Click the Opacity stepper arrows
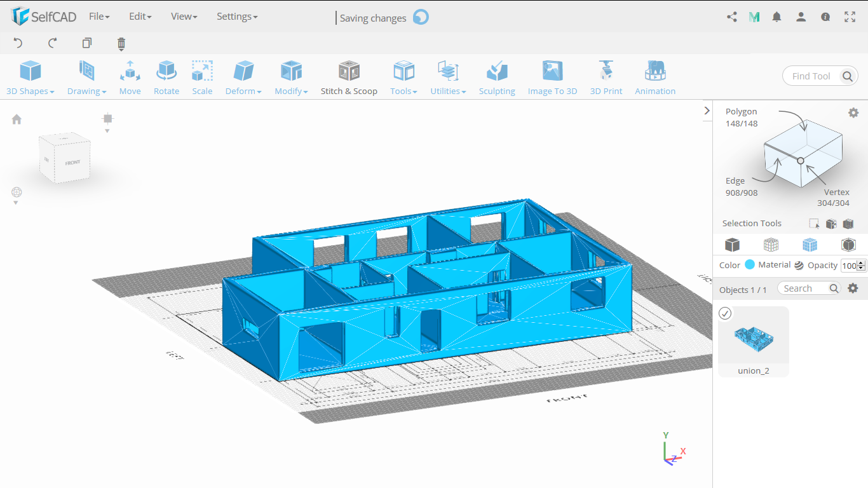This screenshot has height=488, width=868. click(861, 266)
